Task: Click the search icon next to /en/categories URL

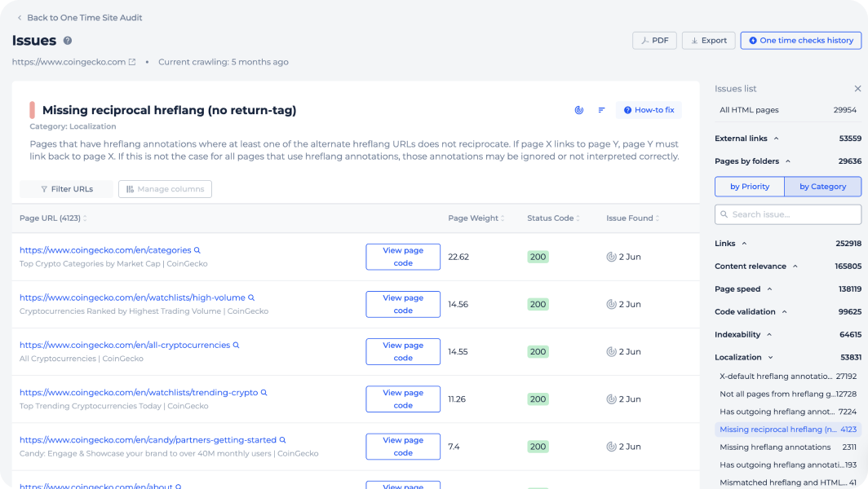Action: pyautogui.click(x=197, y=250)
